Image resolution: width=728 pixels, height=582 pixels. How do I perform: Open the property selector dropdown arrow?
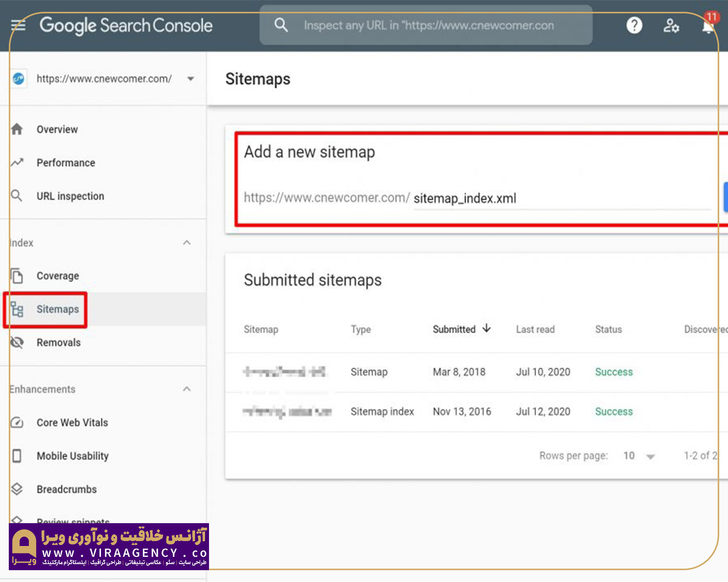pyautogui.click(x=191, y=79)
